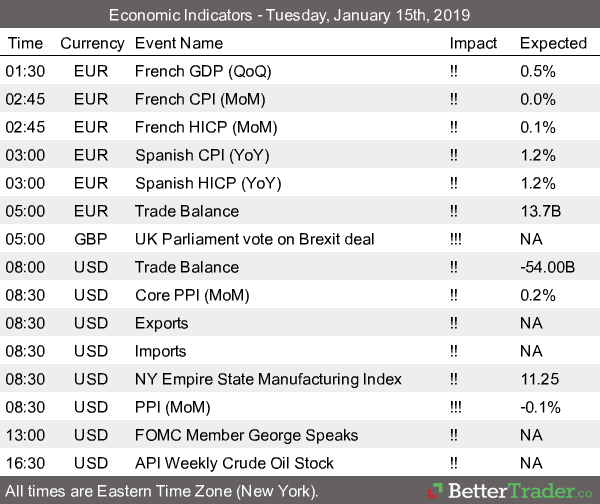Select API Weekly Crude Oil Stock
Viewport: 600px width, 504px height.
coord(234,463)
